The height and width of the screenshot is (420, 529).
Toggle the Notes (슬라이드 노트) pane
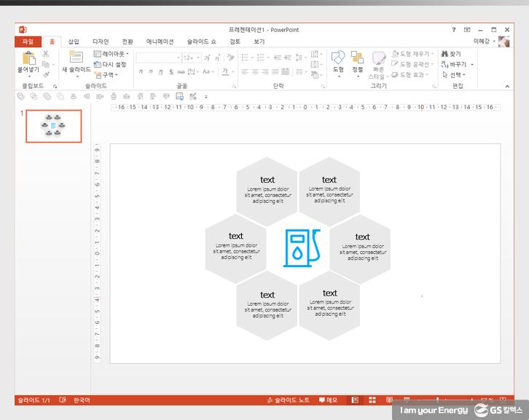coord(289,400)
